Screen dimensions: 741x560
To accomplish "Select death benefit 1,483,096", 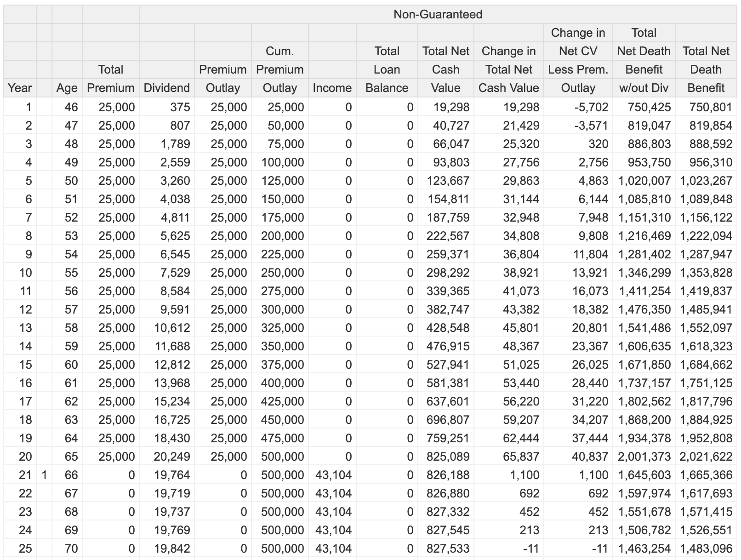I will click(706, 549).
